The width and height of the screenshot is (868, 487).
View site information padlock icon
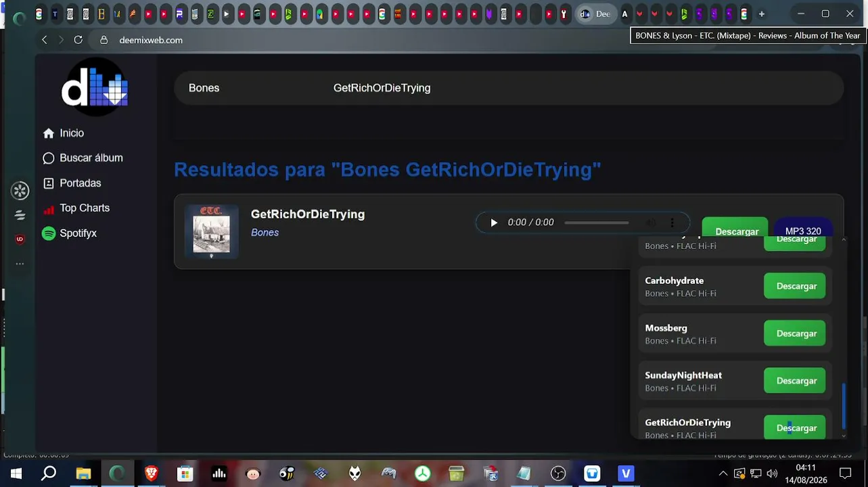[104, 40]
